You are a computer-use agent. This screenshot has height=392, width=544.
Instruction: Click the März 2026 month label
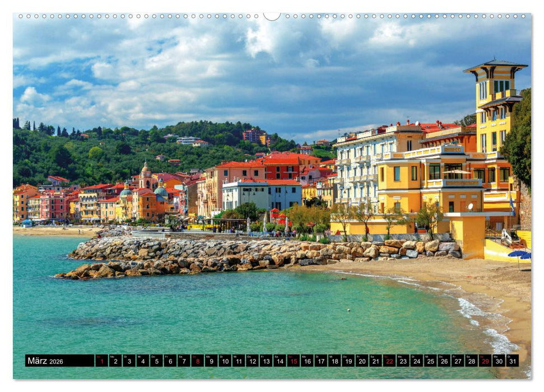(x=45, y=361)
